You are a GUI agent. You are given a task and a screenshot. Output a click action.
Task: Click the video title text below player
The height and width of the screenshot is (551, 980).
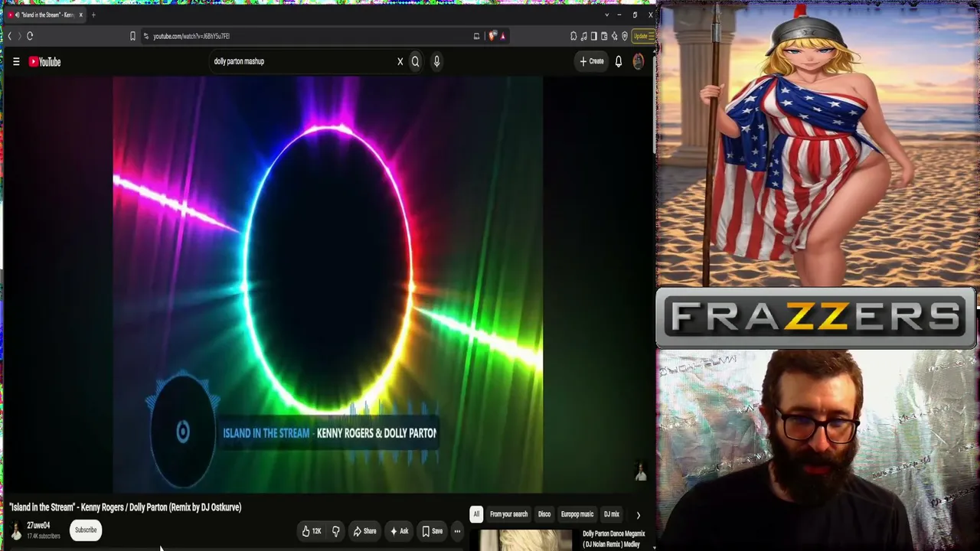click(x=125, y=507)
